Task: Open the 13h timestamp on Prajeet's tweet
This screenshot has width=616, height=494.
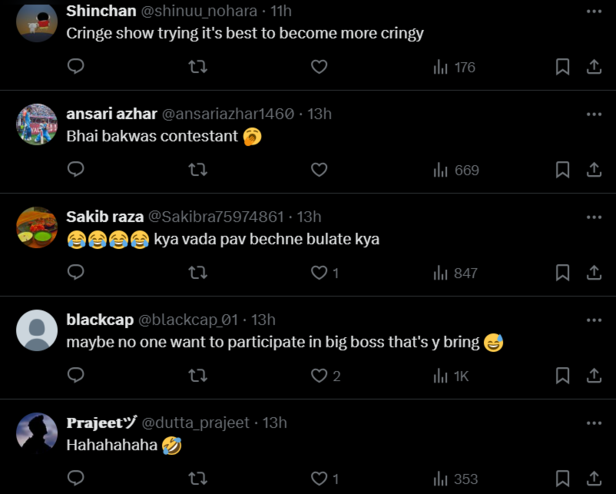Action: (x=274, y=423)
